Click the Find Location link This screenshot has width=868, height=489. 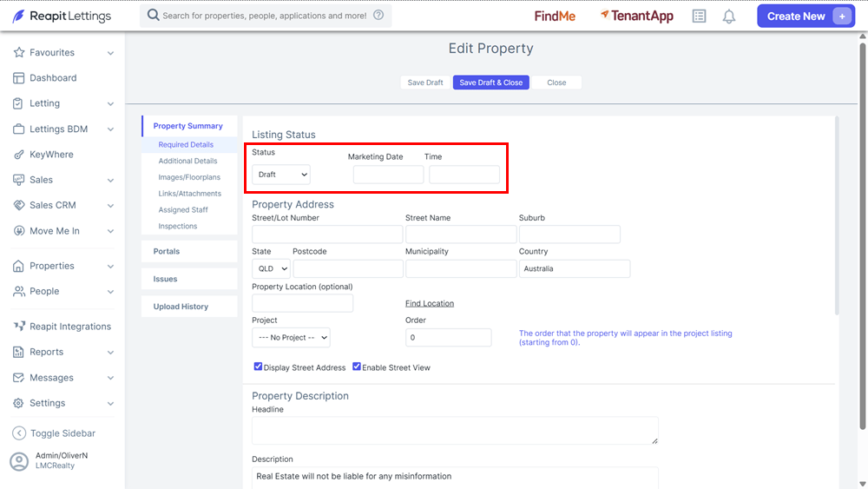coord(430,303)
